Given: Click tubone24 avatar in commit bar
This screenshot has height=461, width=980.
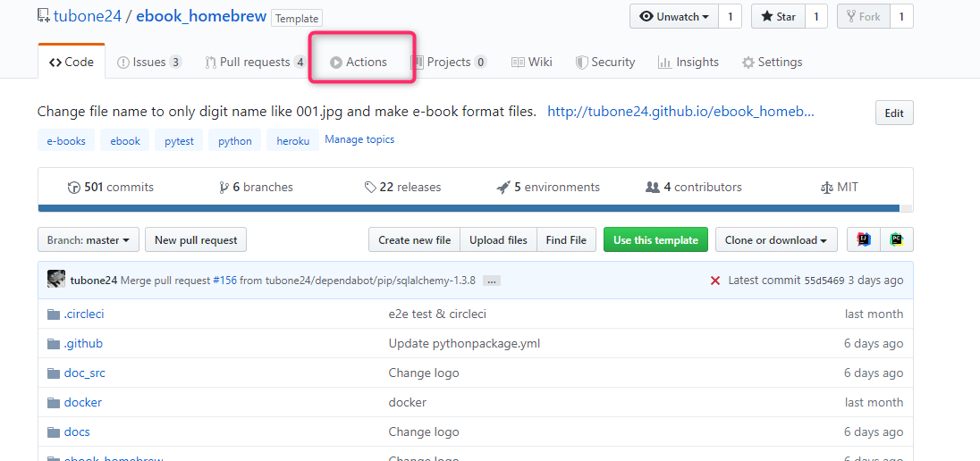Looking at the screenshot, I should pos(56,280).
